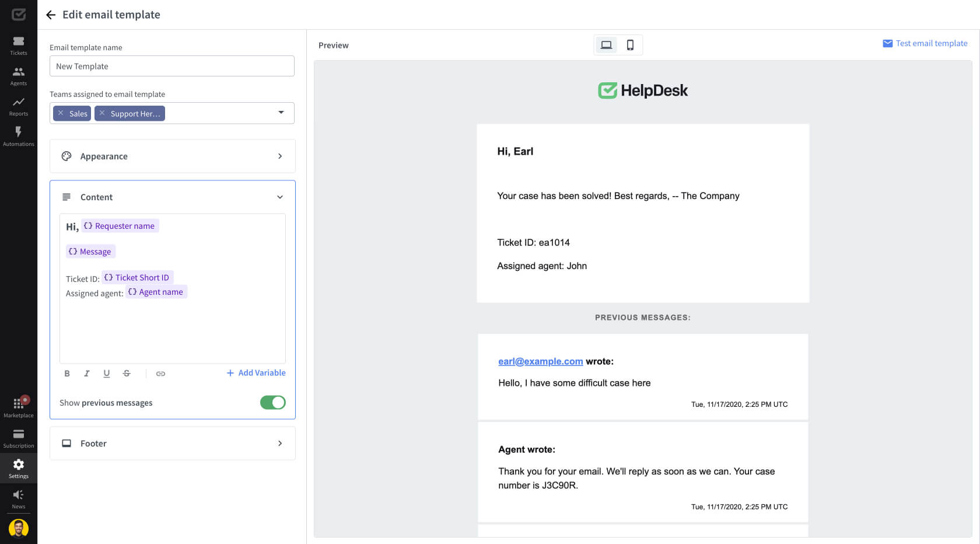
Task: Toggle off Show previous messages
Action: pos(272,403)
